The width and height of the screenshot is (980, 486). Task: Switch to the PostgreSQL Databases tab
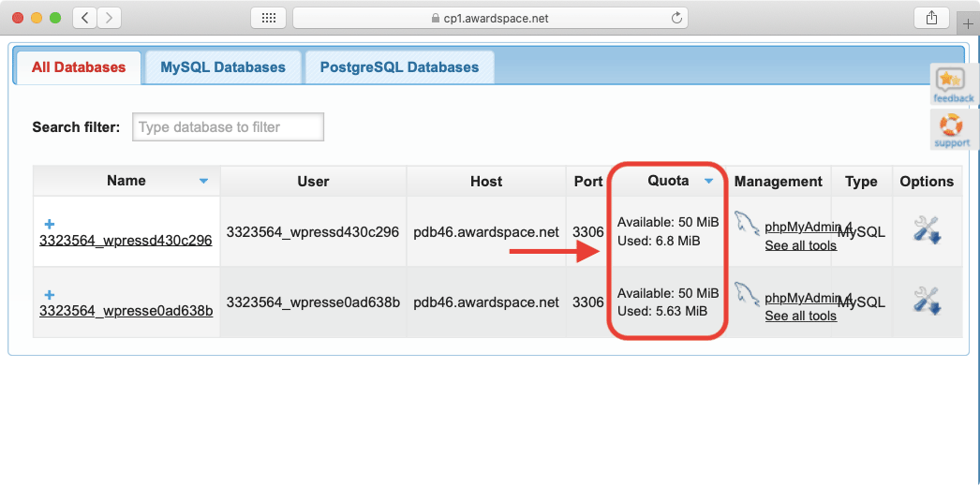[x=399, y=67]
